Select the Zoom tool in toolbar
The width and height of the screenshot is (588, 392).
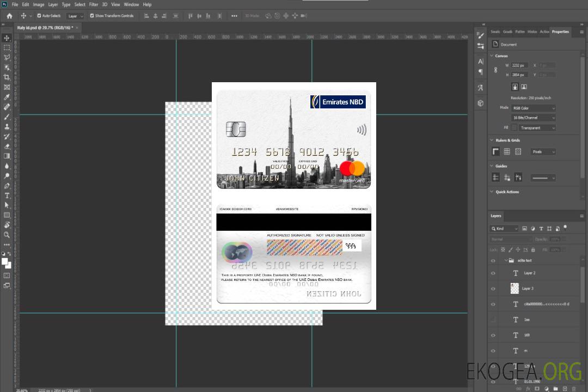click(x=7, y=235)
